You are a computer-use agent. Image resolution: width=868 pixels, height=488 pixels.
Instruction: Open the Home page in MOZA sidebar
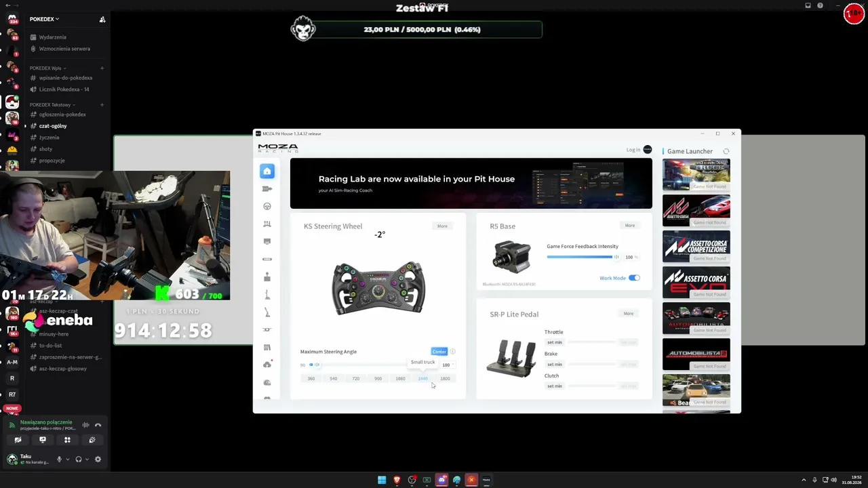[267, 171]
